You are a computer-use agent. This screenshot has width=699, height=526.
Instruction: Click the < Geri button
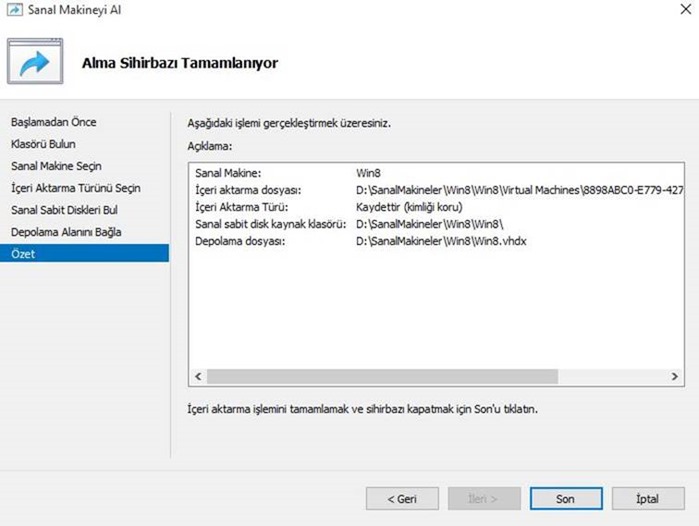(402, 498)
